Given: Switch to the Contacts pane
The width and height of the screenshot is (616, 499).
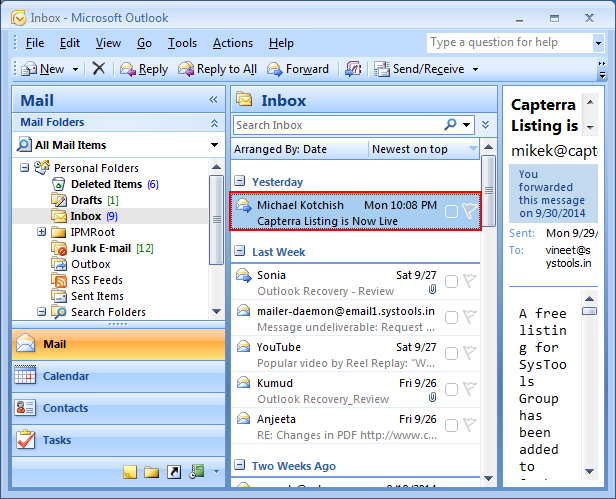Looking at the screenshot, I should (x=119, y=408).
